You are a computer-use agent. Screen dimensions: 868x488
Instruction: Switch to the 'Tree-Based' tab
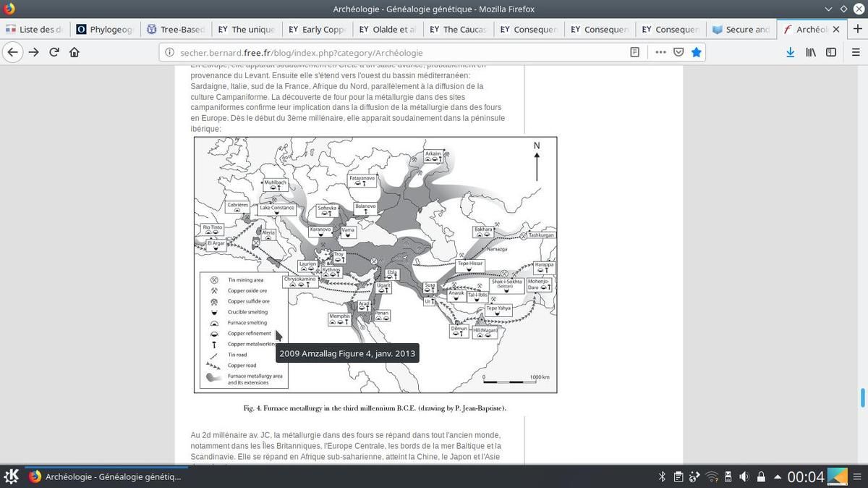point(176,30)
